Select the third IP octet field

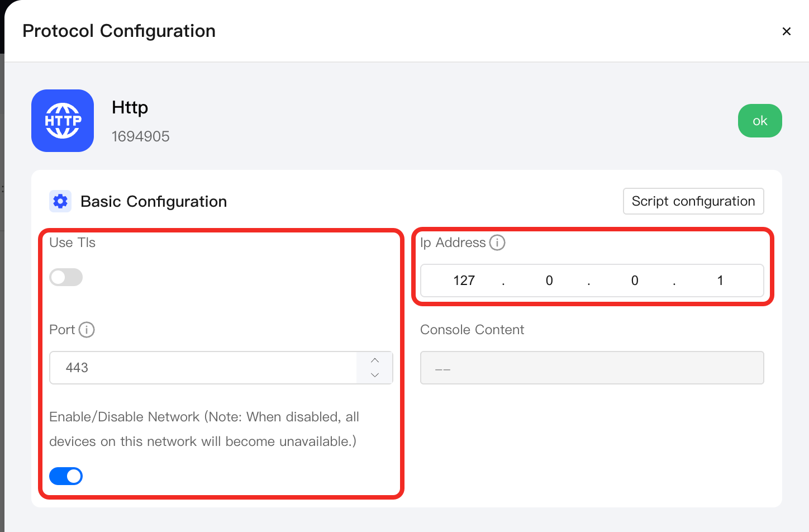[635, 281]
